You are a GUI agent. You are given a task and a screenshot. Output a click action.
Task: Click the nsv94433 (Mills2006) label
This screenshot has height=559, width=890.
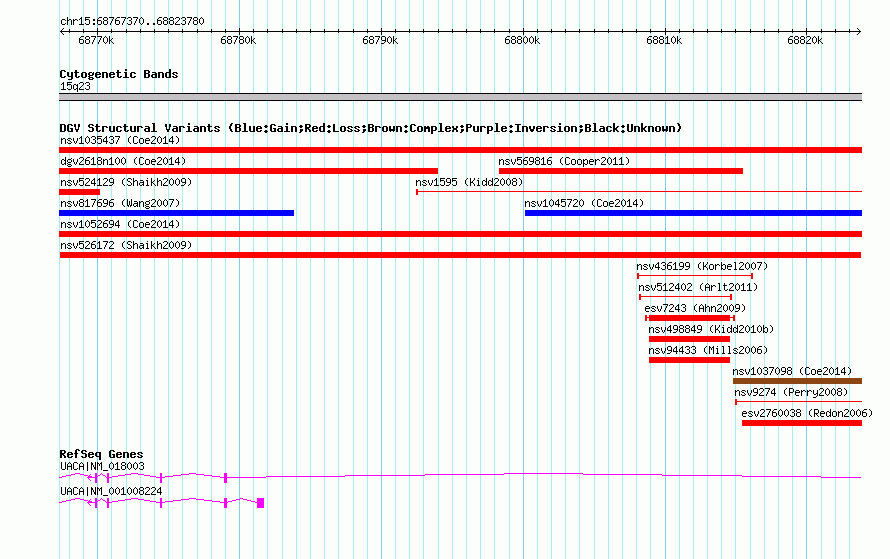(x=708, y=350)
